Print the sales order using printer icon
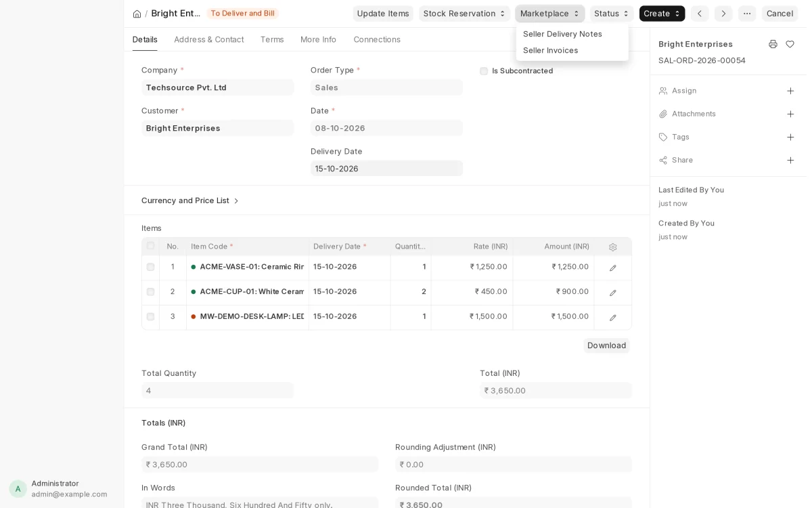 pyautogui.click(x=773, y=44)
